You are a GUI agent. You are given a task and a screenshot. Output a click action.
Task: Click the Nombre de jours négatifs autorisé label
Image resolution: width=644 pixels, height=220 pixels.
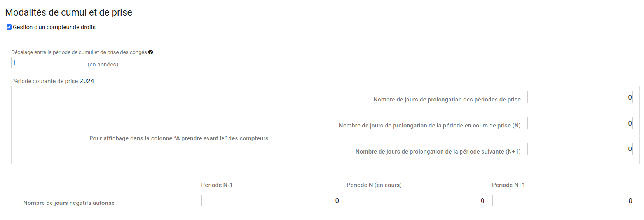(69, 203)
